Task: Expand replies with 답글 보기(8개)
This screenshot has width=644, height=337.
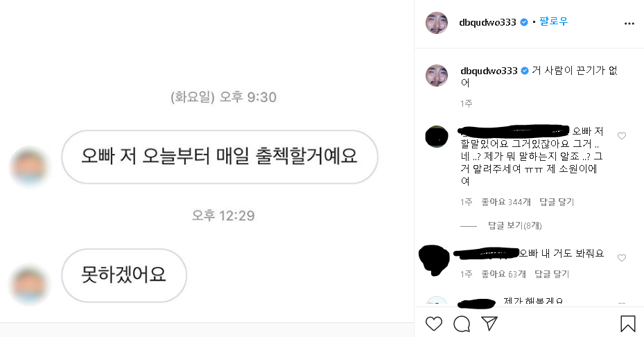Action: point(514,225)
